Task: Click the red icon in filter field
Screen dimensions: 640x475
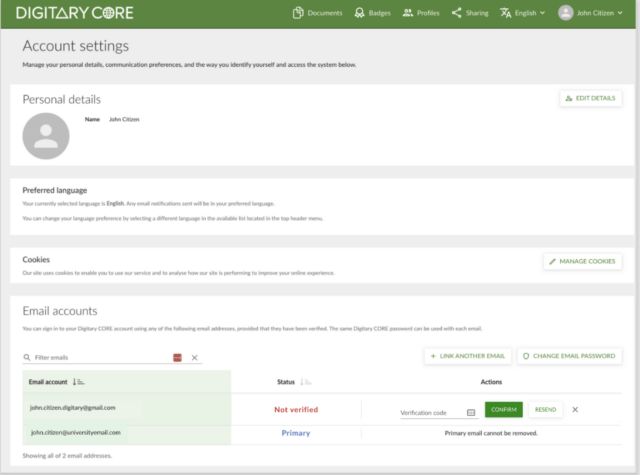Action: point(178,357)
